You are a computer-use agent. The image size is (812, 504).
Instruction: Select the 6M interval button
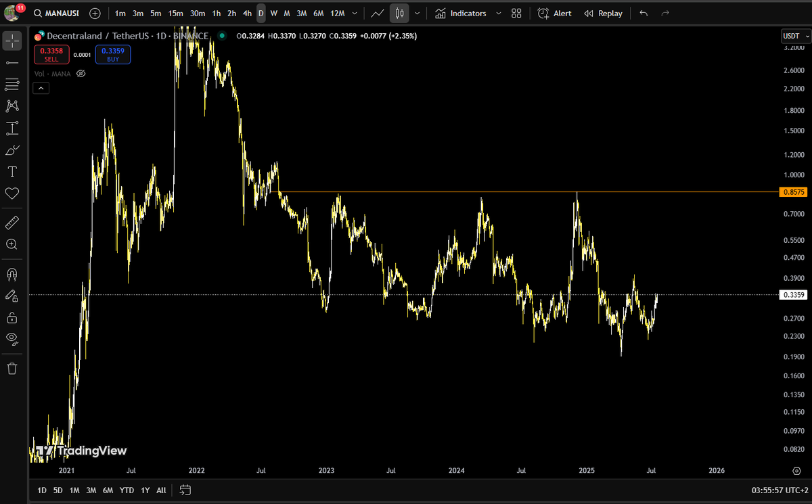pyautogui.click(x=318, y=13)
